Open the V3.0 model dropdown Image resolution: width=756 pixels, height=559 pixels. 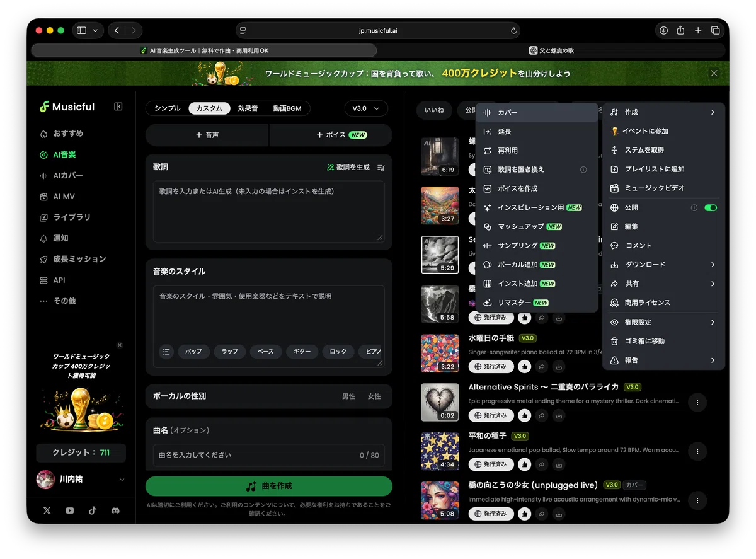coord(366,108)
